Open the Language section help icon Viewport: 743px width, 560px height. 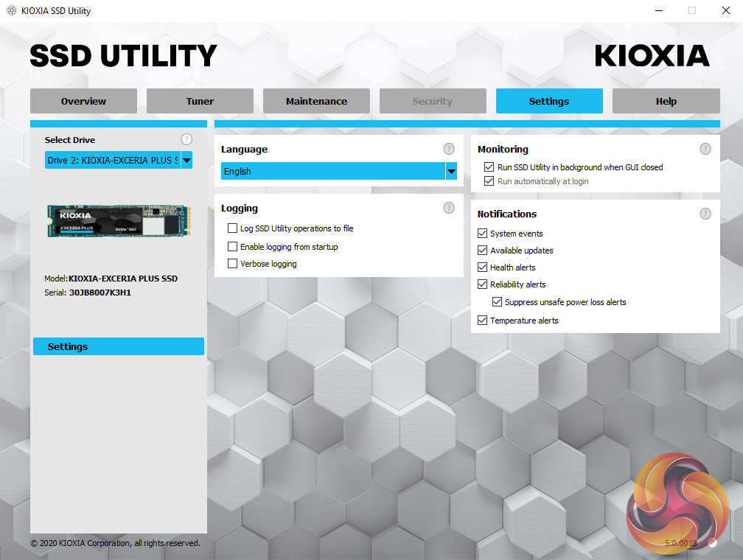tap(449, 149)
